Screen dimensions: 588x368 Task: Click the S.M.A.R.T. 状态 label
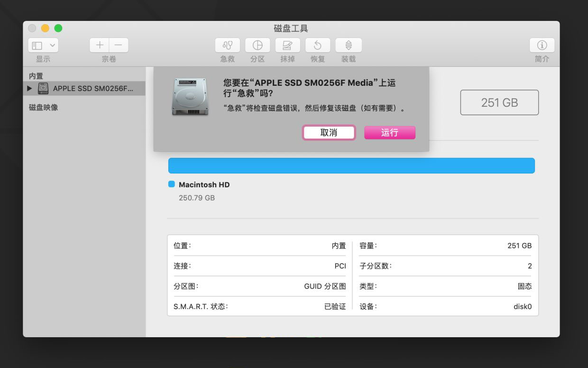[x=201, y=307]
